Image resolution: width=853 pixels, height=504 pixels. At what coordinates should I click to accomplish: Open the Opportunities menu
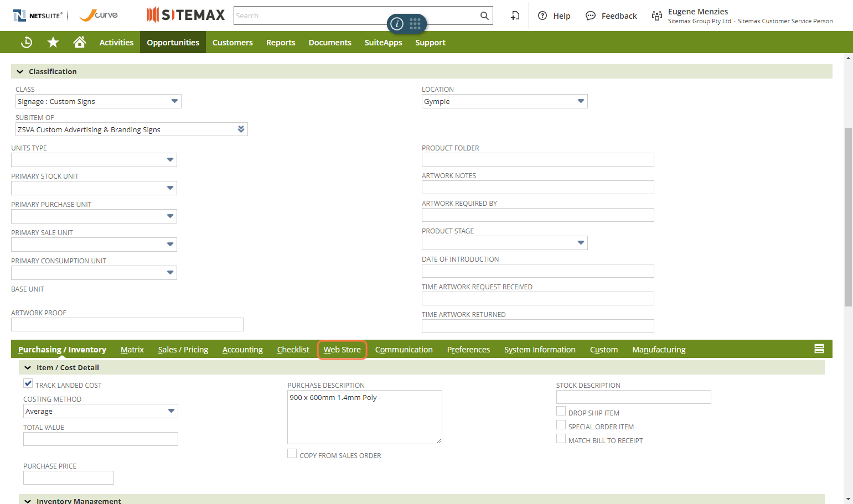pyautogui.click(x=173, y=43)
